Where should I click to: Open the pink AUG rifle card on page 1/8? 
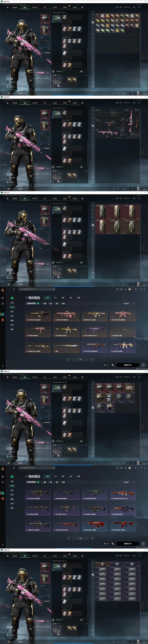tap(66, 314)
